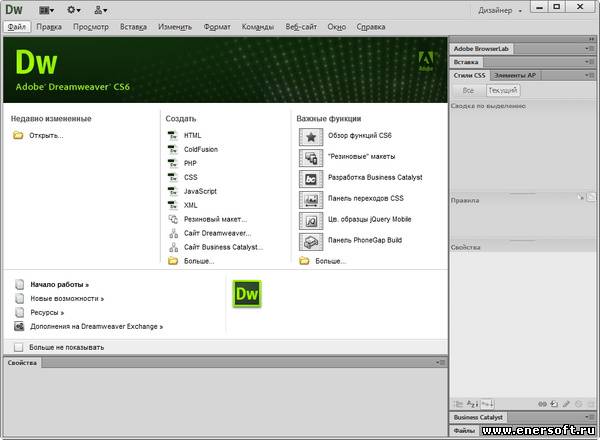The width and height of the screenshot is (600, 440).
Task: Click the Начало работы » link
Action: click(60, 284)
